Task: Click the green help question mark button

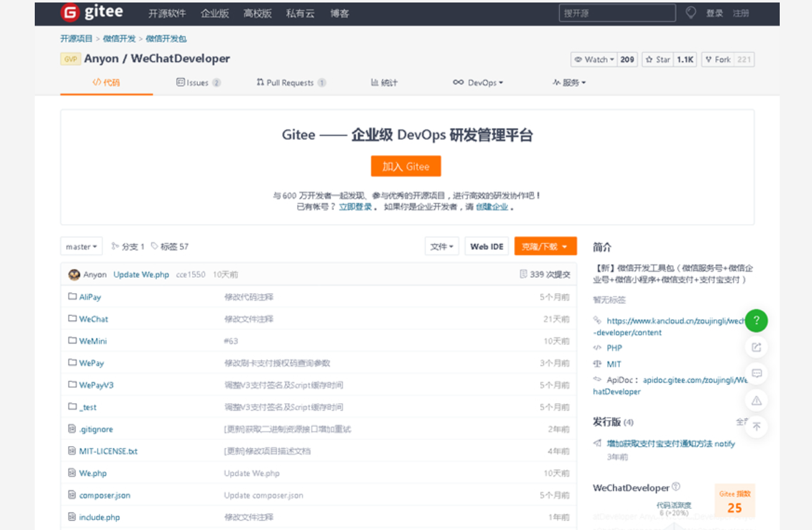Action: tap(756, 321)
